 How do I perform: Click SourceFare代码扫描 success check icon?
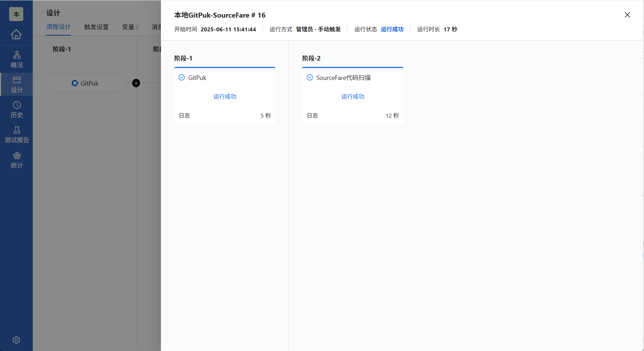pos(310,77)
